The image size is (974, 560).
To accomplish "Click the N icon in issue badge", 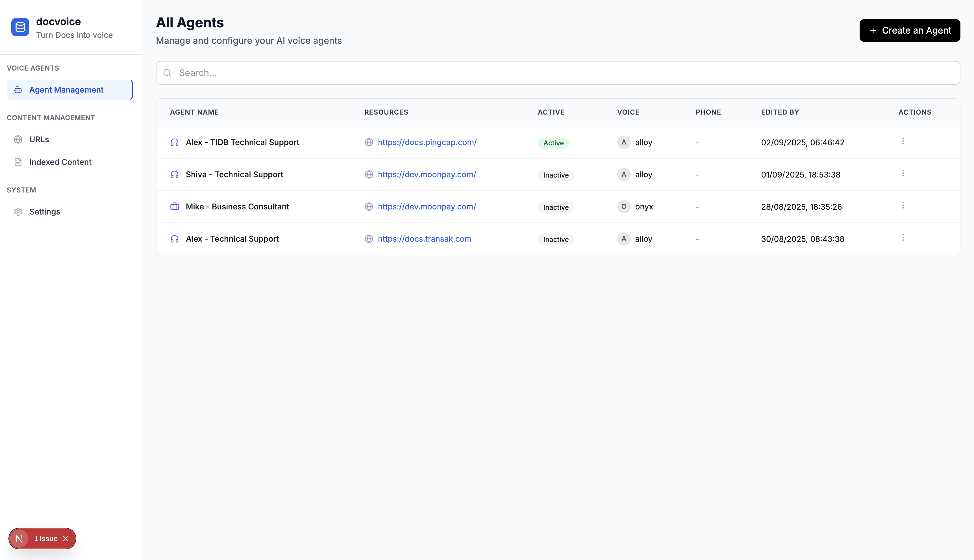I will [x=19, y=539].
